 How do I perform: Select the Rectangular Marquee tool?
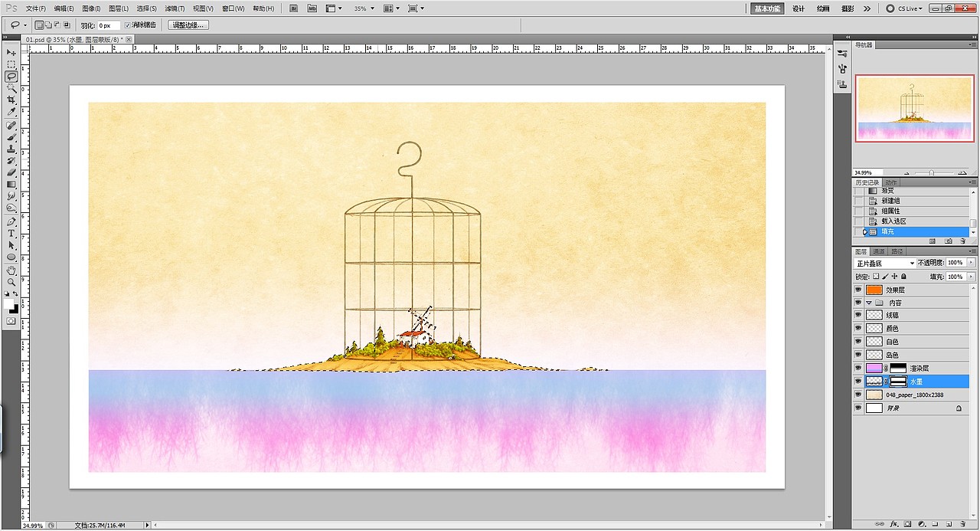[11, 65]
